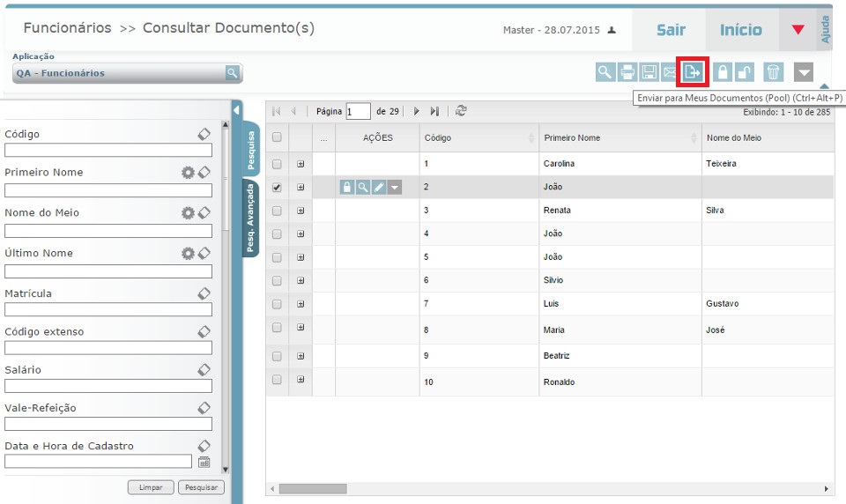The height and width of the screenshot is (504, 846).
Task: Go to last page of results
Action: pos(434,111)
